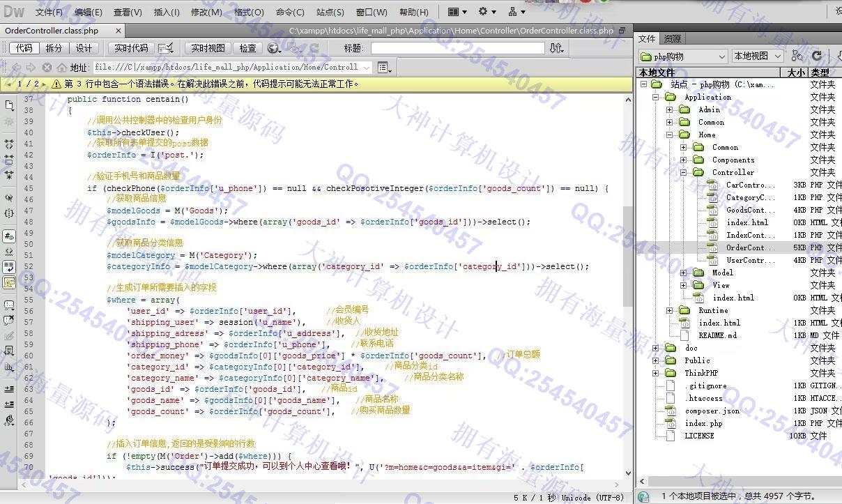The image size is (842, 504).
Task: Click the browser forward arrow icon
Action: click(x=31, y=68)
